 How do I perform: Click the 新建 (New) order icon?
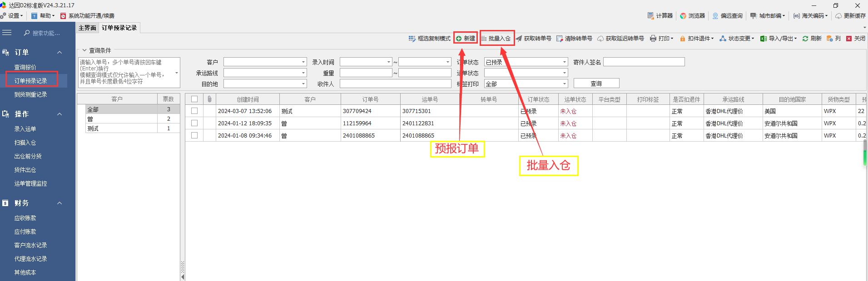pyautogui.click(x=459, y=39)
